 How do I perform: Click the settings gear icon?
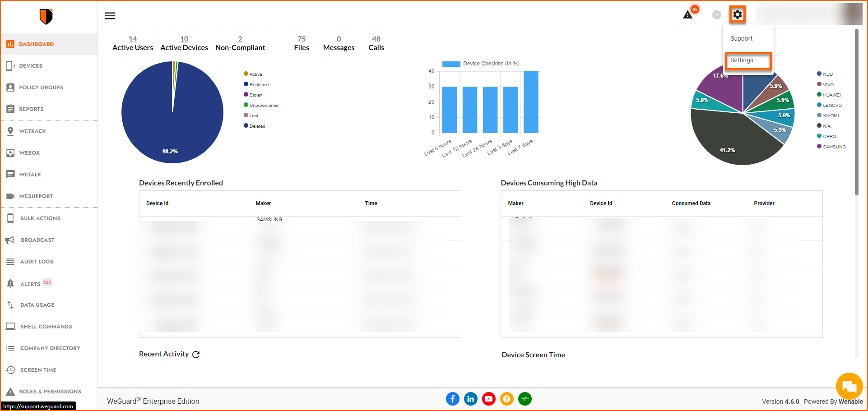(737, 14)
